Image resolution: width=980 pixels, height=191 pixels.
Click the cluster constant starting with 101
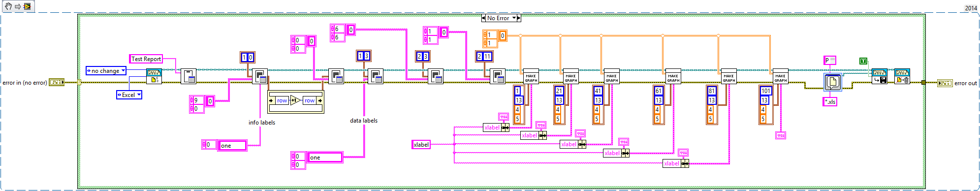pos(766,105)
